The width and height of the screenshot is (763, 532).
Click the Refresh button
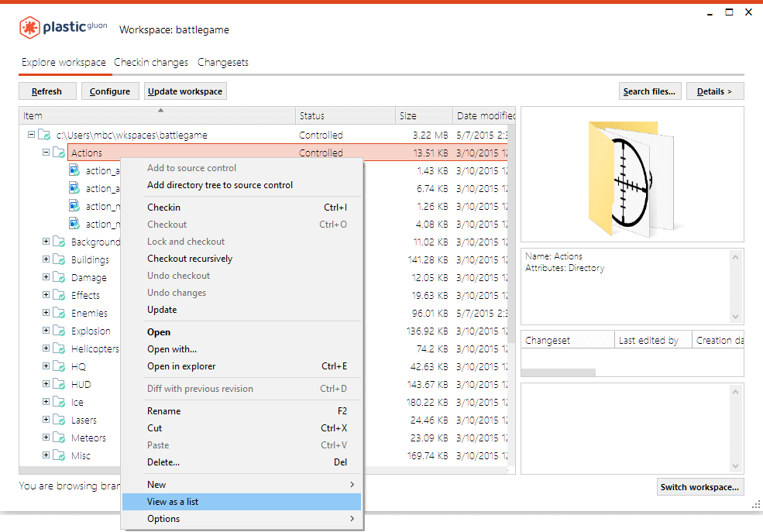pyautogui.click(x=47, y=91)
